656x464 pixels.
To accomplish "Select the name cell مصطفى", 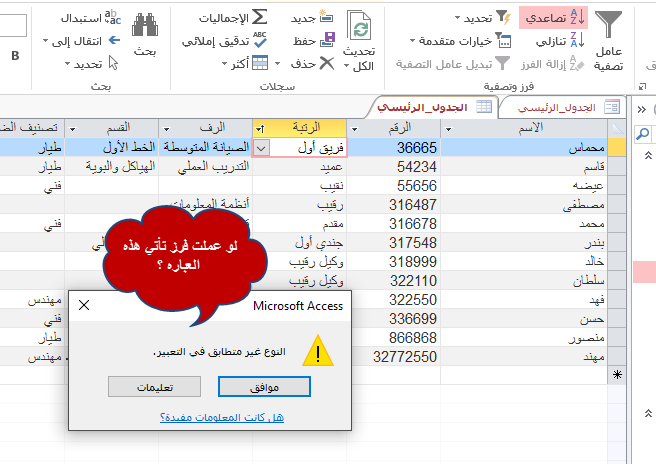I will (x=524, y=205).
